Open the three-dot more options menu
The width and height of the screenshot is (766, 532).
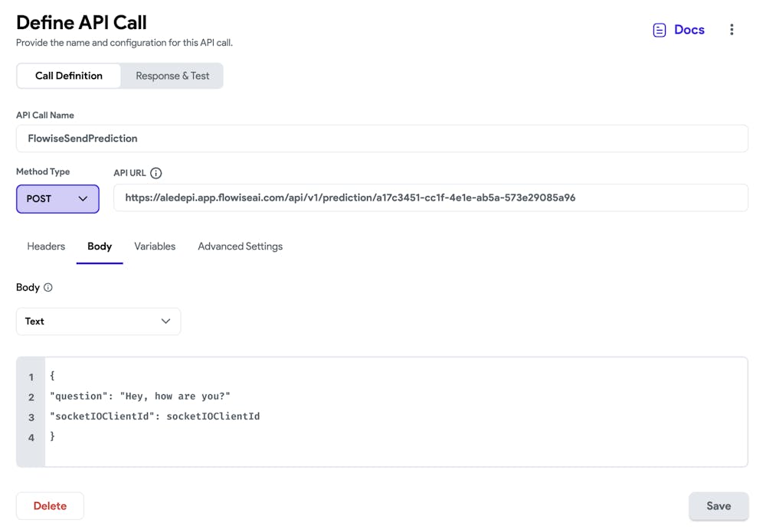tap(732, 30)
